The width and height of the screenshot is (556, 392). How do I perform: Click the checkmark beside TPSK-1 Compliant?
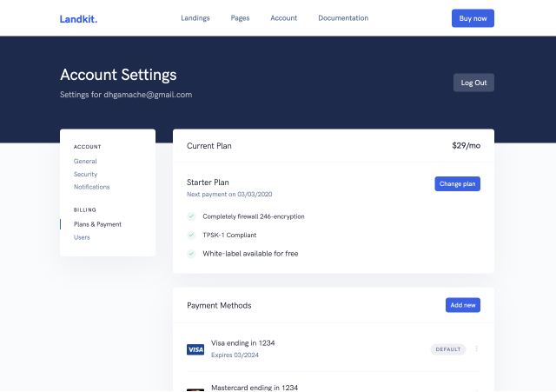coord(191,235)
